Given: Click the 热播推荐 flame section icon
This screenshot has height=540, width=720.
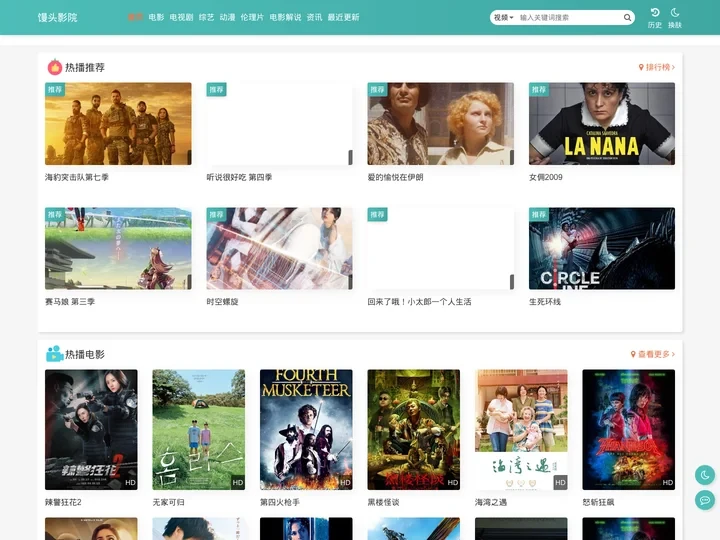Looking at the screenshot, I should click(55, 67).
